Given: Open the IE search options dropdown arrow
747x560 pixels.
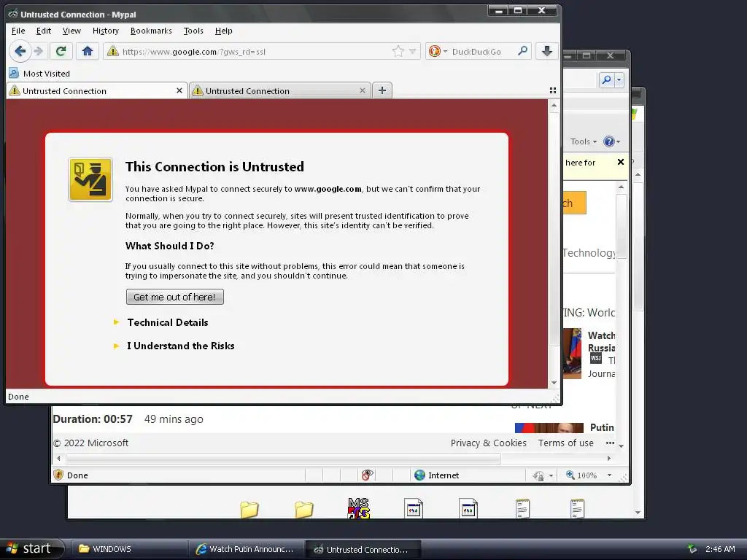Looking at the screenshot, I should [619, 79].
